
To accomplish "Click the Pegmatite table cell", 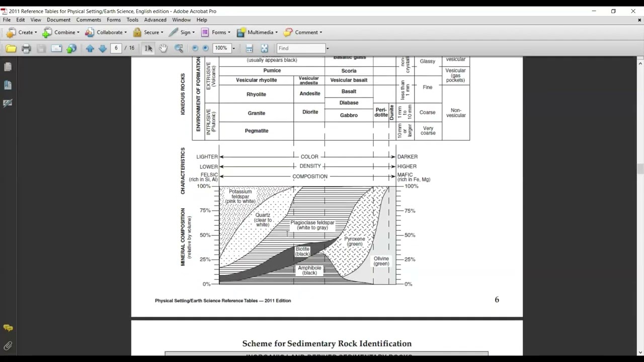I will pyautogui.click(x=257, y=131).
